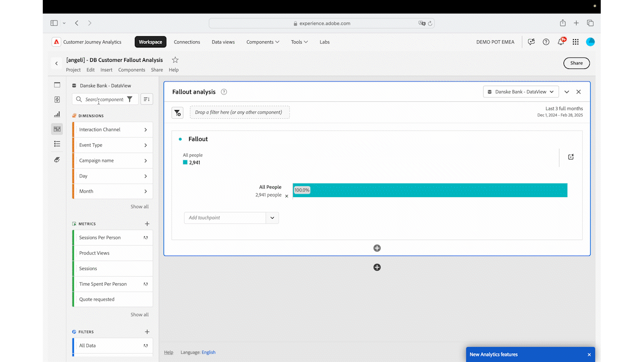Image resolution: width=644 pixels, height=362 pixels.
Task: Open the list icon in the left rail
Action: [57, 144]
